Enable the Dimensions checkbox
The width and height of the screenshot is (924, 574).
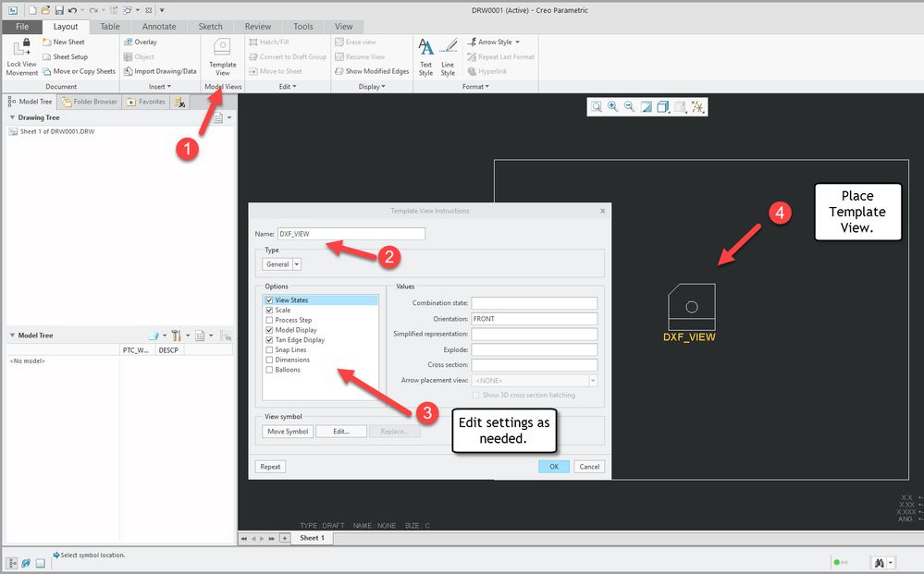269,360
